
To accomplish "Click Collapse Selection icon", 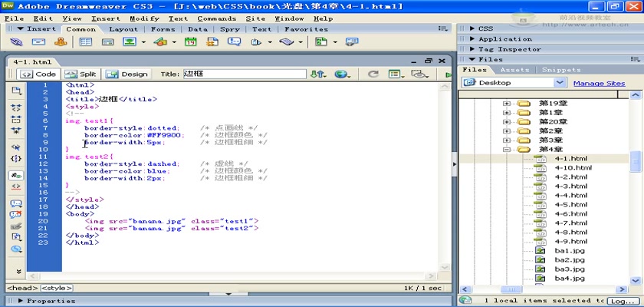I will click(16, 120).
